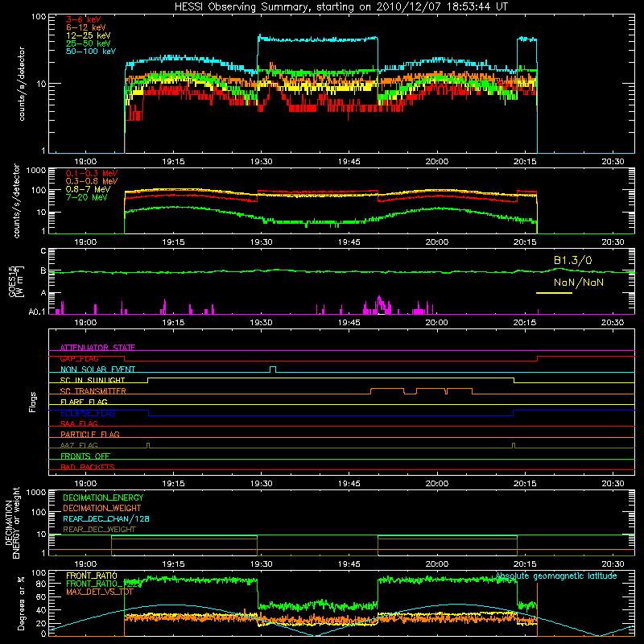Viewport: 644px width, 644px height.
Task: Click the first SC_TRANSMITTER pulse near 19:50
Action: pyautogui.click(x=387, y=391)
